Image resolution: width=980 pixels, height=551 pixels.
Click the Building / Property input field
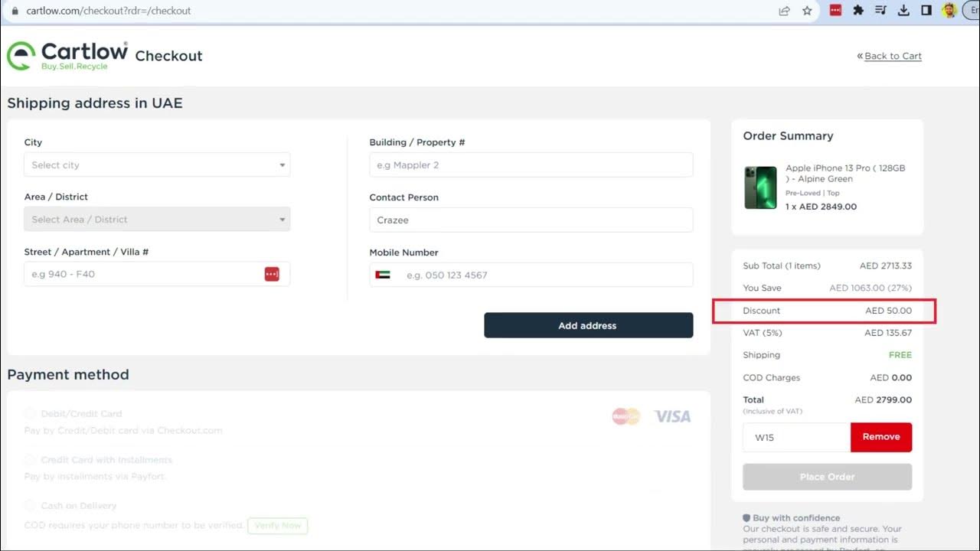point(531,165)
